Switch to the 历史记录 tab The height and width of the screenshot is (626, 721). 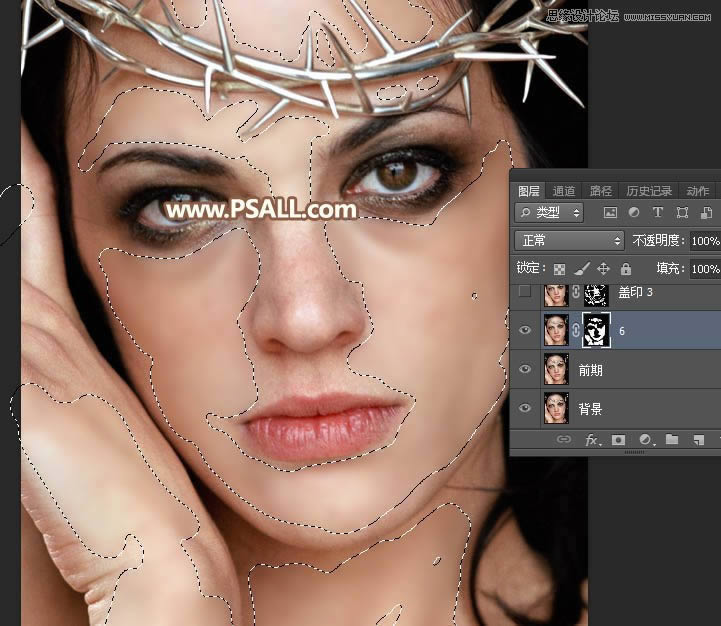(x=649, y=191)
